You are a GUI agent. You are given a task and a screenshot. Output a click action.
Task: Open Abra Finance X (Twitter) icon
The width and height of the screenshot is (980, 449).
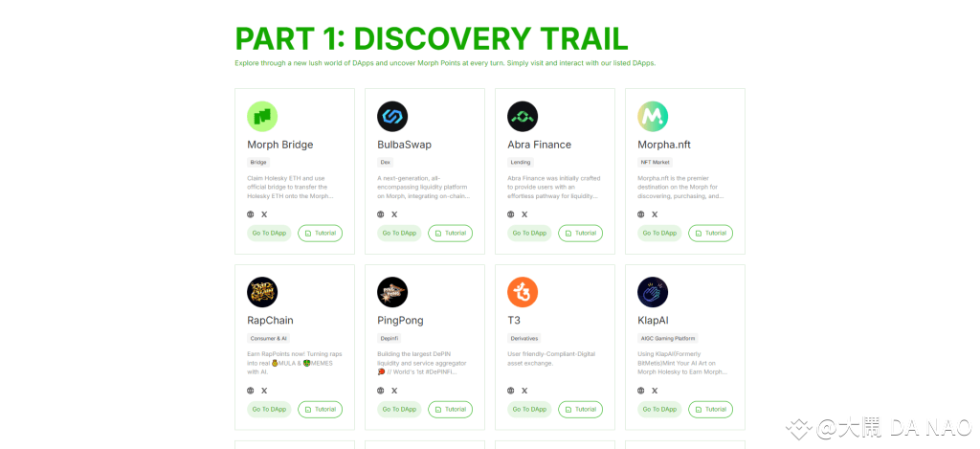(x=524, y=214)
